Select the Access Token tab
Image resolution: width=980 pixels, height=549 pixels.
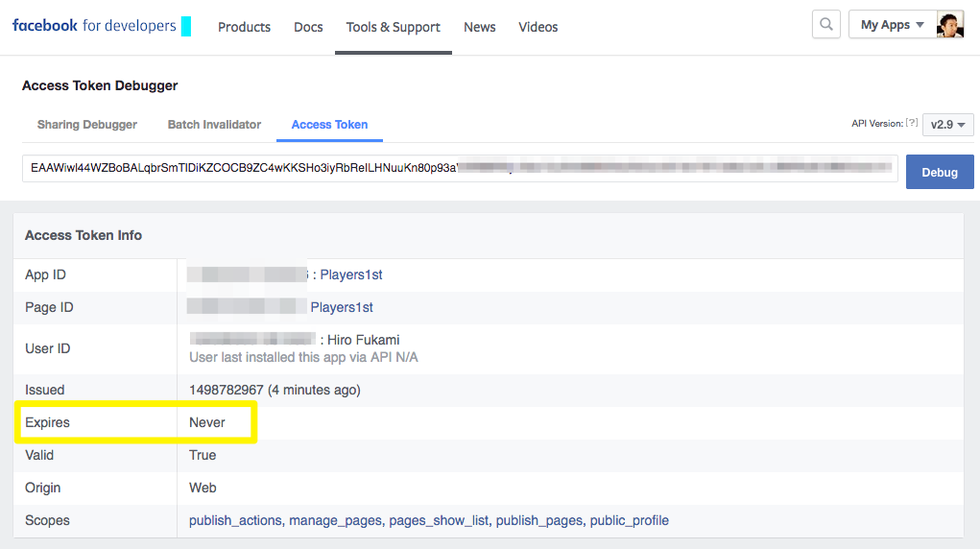coord(329,125)
